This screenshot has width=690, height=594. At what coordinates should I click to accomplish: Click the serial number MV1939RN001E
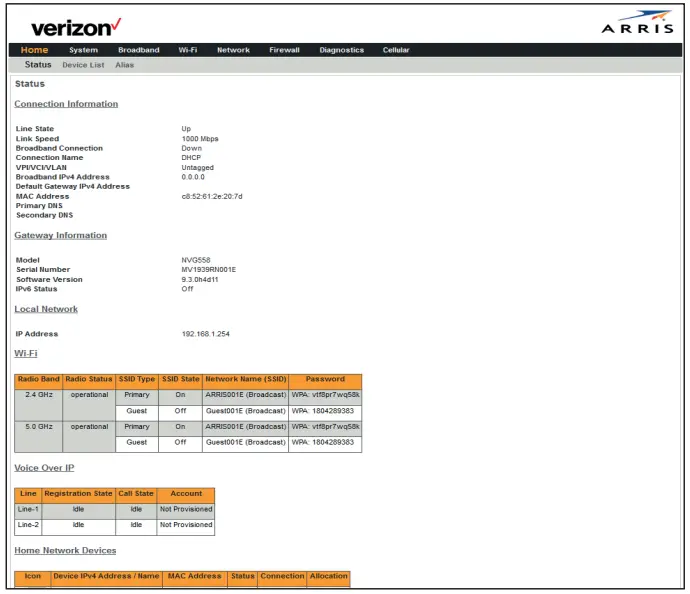[x=209, y=269]
